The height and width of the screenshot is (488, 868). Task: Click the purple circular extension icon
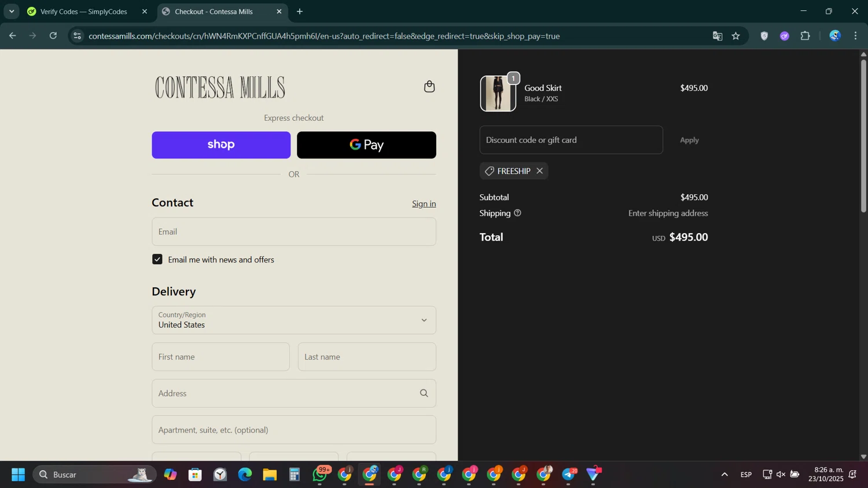pyautogui.click(x=785, y=36)
